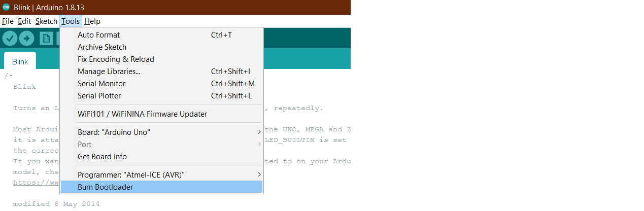The width and height of the screenshot is (644, 211).
Task: Click the Upload arrow toolbar icon
Action: tap(26, 38)
